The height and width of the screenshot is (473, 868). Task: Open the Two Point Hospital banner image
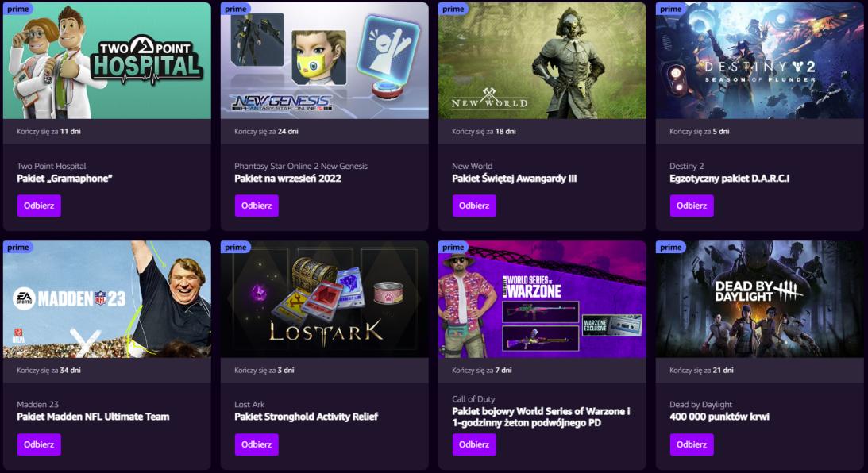(107, 61)
